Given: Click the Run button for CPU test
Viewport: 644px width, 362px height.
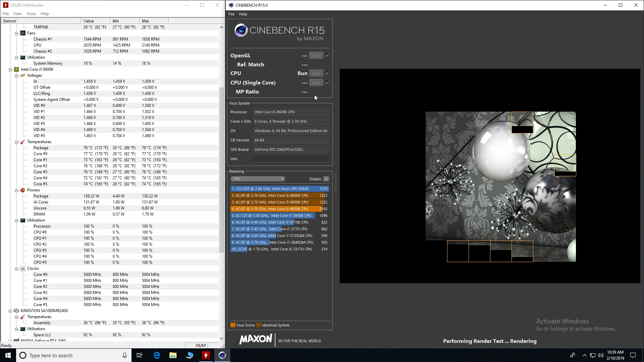Looking at the screenshot, I should coord(316,73).
